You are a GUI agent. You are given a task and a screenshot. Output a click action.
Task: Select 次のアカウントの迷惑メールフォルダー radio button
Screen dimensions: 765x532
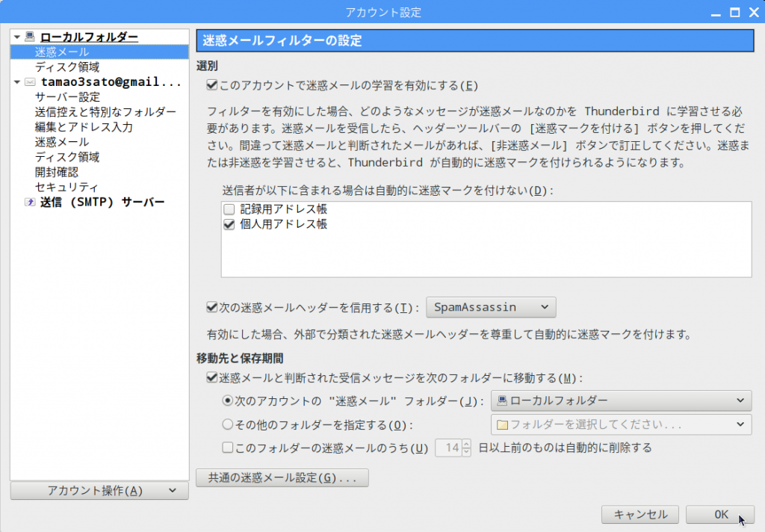click(x=227, y=400)
